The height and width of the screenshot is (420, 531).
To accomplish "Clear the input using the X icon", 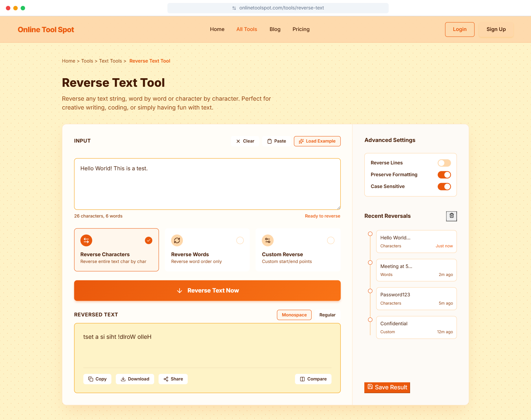I will (x=238, y=141).
